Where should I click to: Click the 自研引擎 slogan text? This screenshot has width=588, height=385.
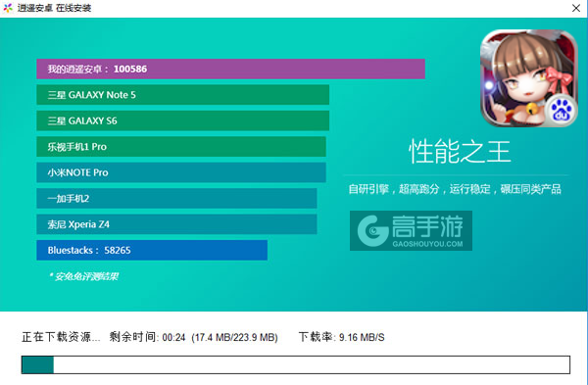tap(455, 189)
